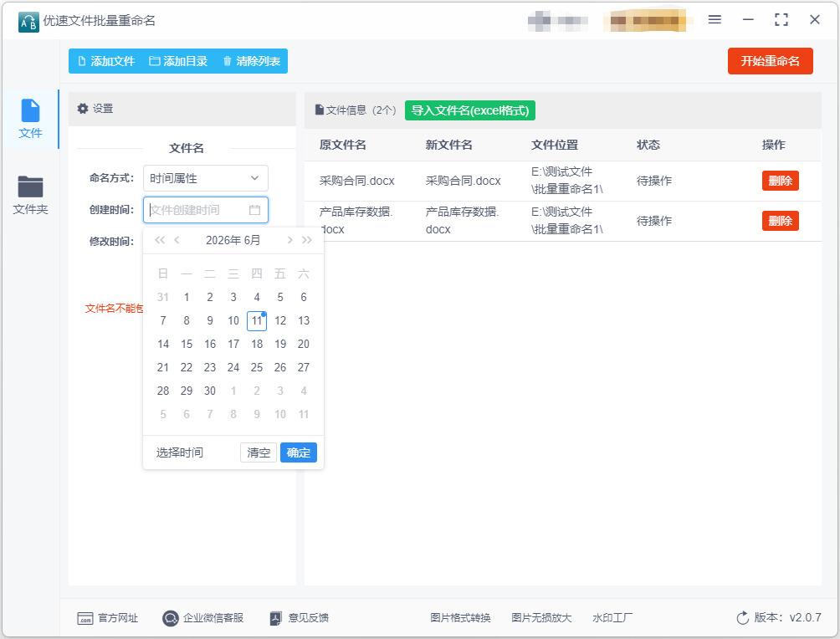Click status 待操作 of 采购合同.docx
The width and height of the screenshot is (840, 639).
coord(654,181)
